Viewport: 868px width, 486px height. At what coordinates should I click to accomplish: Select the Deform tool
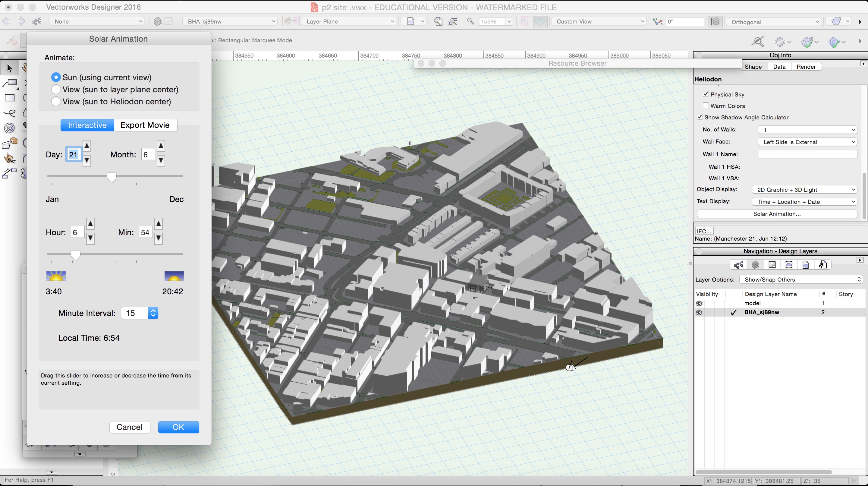click(x=9, y=143)
